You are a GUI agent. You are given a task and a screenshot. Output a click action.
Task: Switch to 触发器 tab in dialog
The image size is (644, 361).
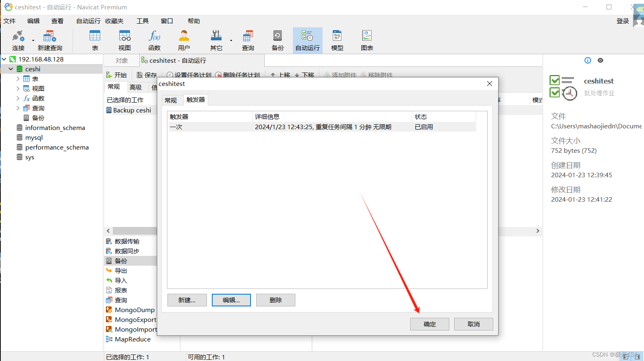196,100
